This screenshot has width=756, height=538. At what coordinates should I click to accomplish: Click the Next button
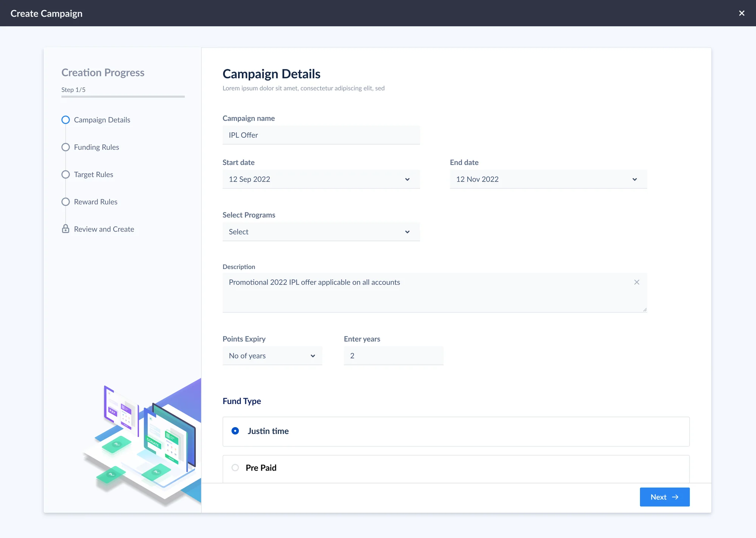tap(665, 497)
